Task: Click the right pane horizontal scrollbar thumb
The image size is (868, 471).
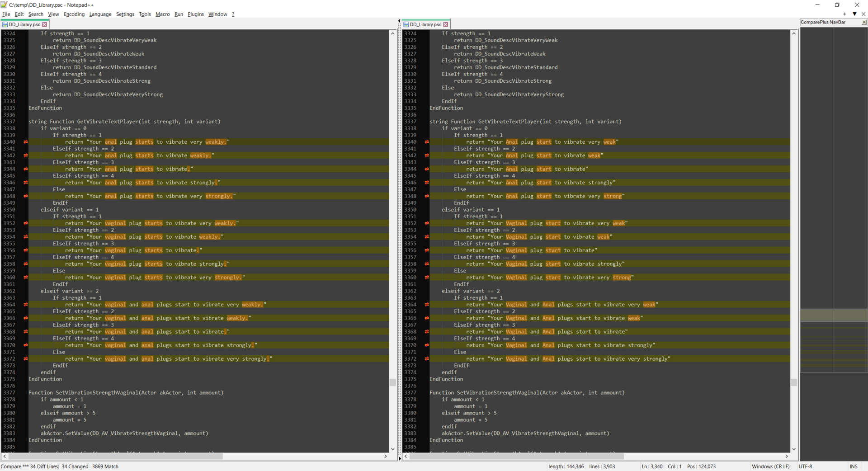Action: coord(516,457)
